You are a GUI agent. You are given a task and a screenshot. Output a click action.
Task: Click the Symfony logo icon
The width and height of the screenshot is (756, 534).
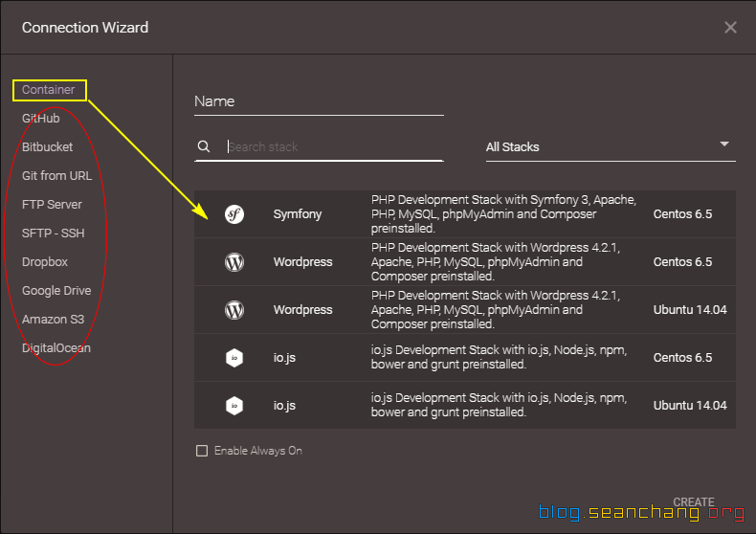pyautogui.click(x=234, y=214)
